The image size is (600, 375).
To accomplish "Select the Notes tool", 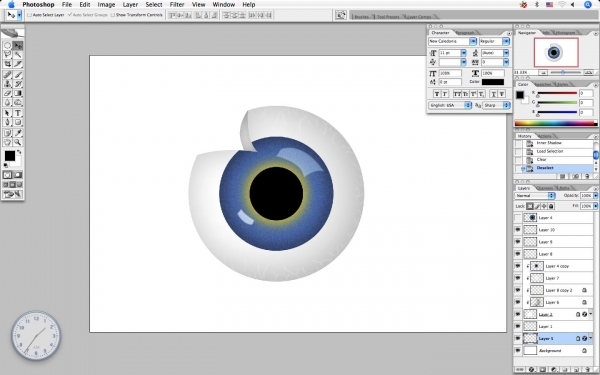I will pyautogui.click(x=7, y=133).
